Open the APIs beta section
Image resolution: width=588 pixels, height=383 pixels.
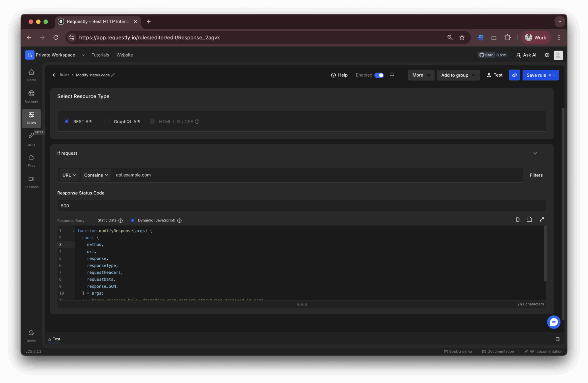click(31, 139)
